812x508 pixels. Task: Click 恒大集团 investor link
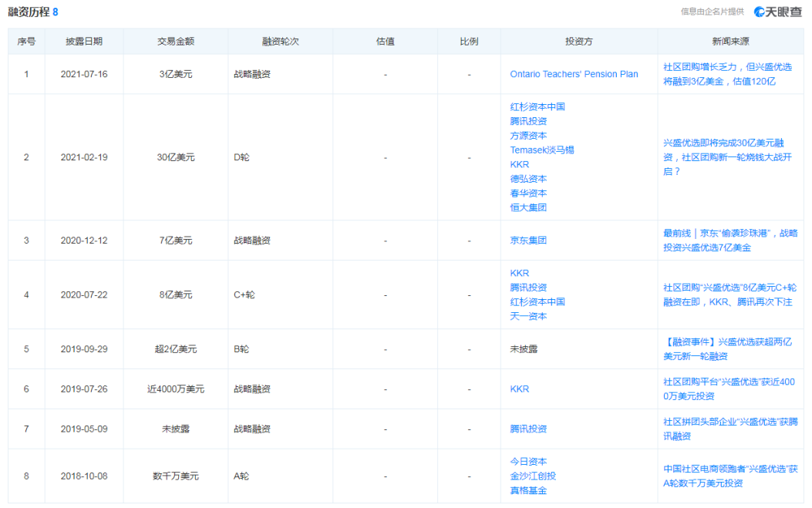coord(528,207)
